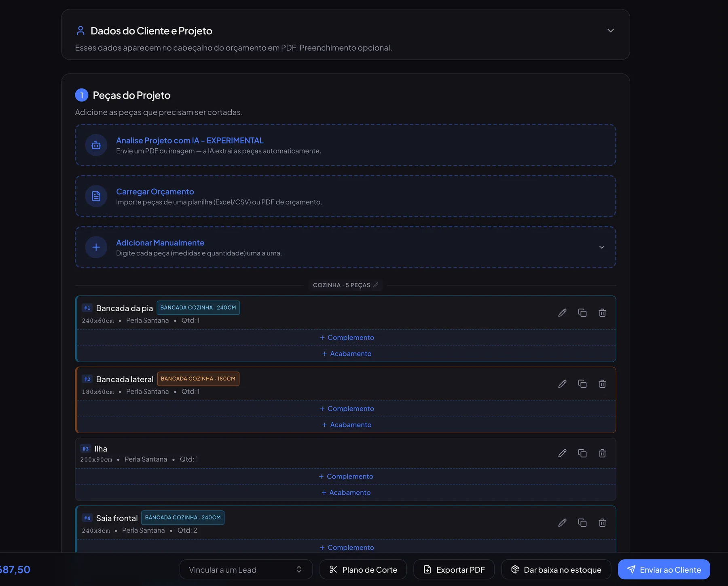The image size is (728, 586).
Task: Duplicate the Bancada da pia piece
Action: [582, 313]
